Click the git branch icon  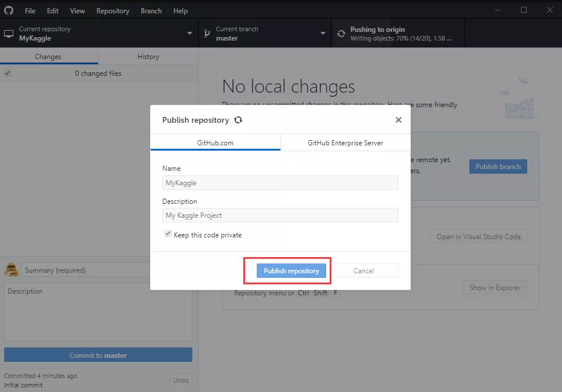(207, 34)
